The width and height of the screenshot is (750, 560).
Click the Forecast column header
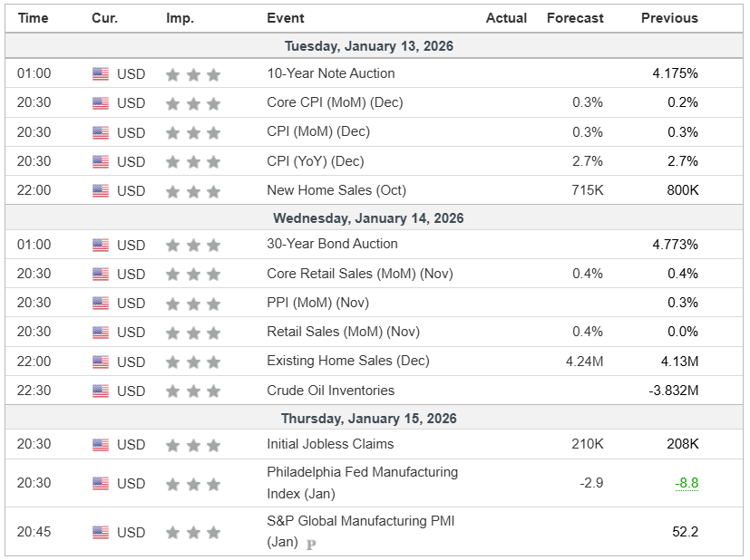click(575, 18)
